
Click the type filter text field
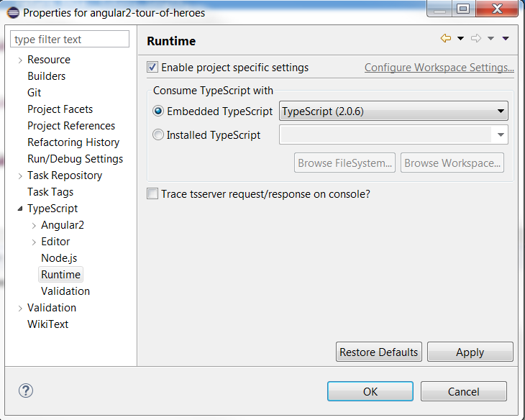point(70,40)
